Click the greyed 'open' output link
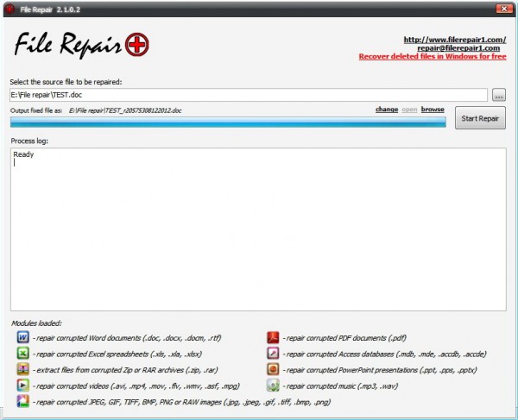The image size is (518, 420). [x=409, y=110]
